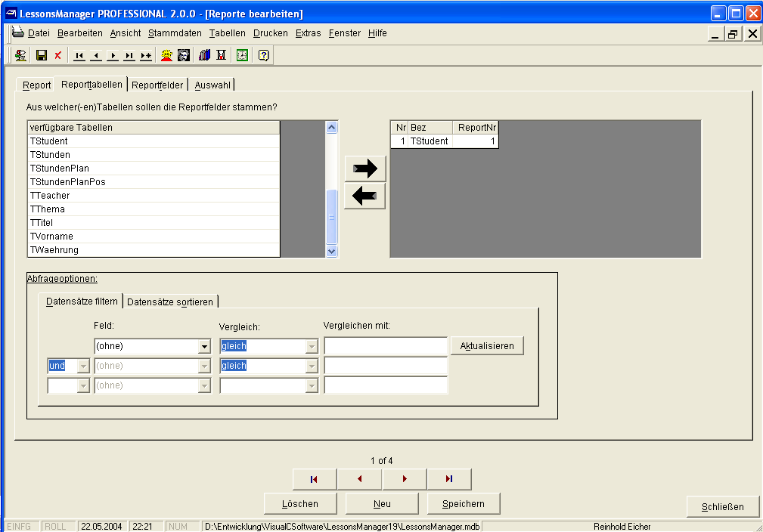Click the save floppy disk toolbar icon
The width and height of the screenshot is (763, 532).
(x=42, y=55)
